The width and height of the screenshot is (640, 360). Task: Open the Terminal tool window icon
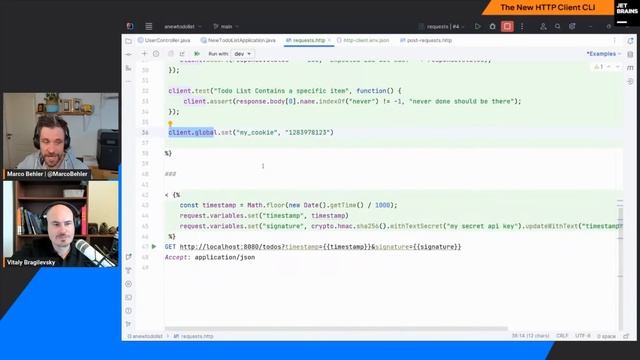(x=129, y=297)
